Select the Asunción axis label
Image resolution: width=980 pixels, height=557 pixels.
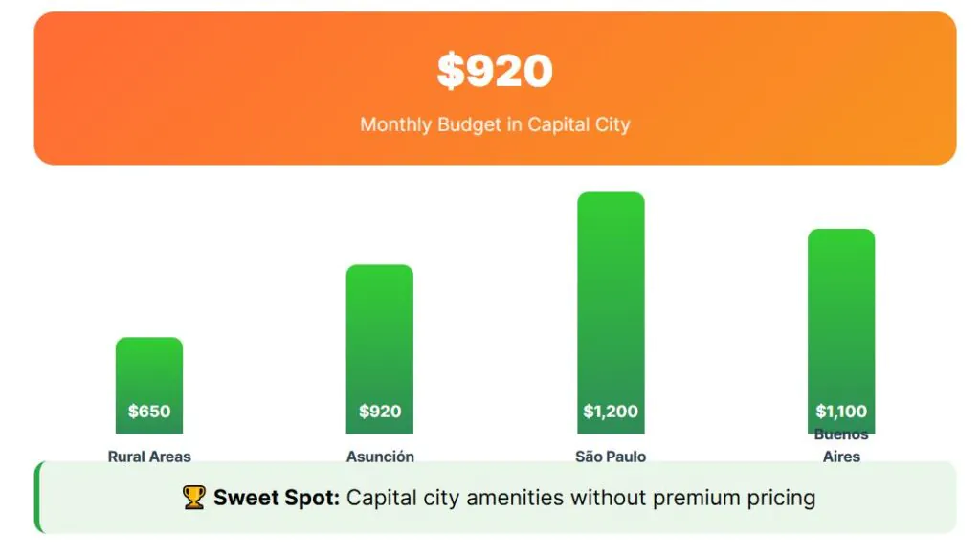pos(380,457)
